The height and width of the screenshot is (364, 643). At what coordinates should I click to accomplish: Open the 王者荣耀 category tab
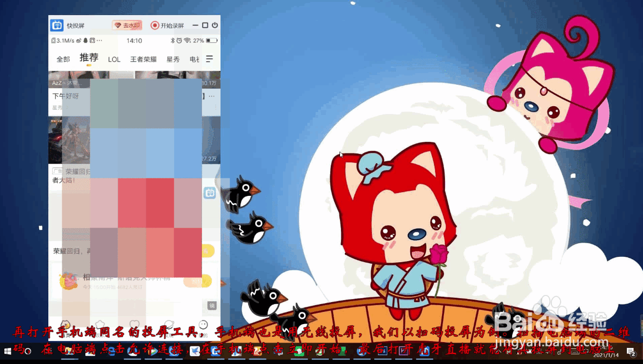[143, 59]
